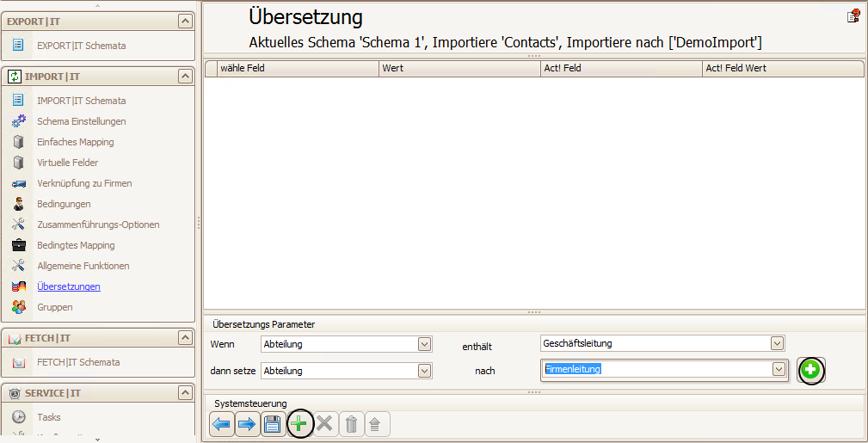Open Gruppen in sidebar
The image size is (868, 443).
[x=55, y=307]
